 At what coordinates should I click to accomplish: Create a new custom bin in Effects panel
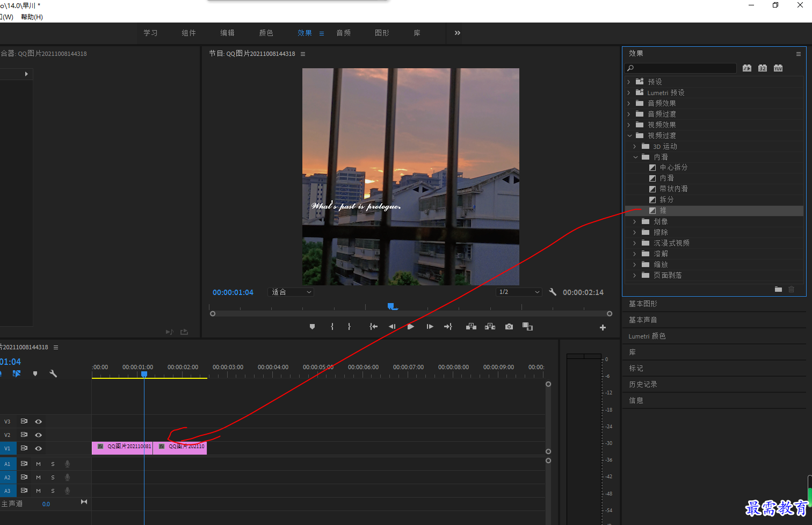pos(778,289)
